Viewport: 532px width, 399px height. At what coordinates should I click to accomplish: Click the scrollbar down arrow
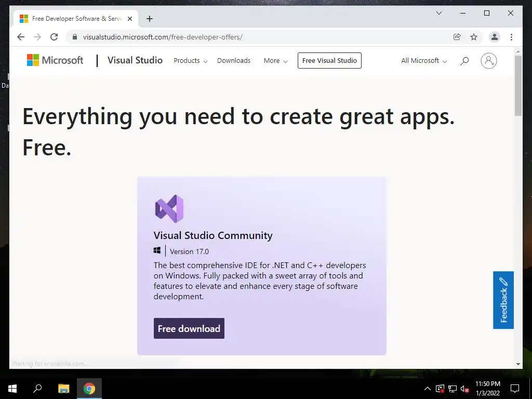518,364
